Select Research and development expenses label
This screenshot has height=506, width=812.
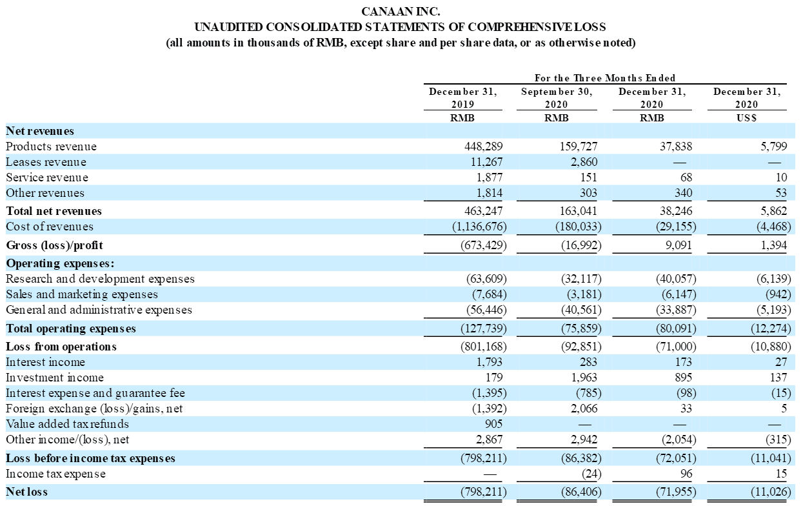tap(100, 279)
